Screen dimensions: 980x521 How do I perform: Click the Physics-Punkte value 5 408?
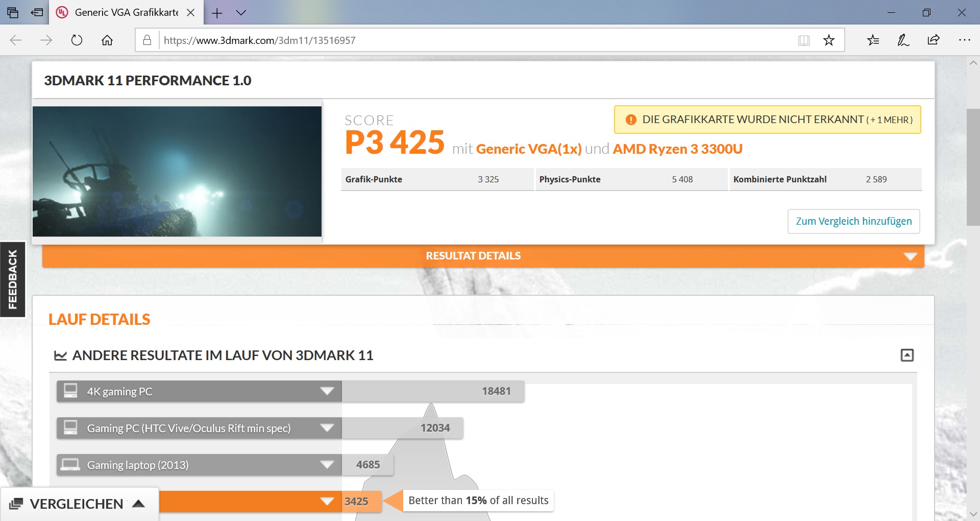tap(682, 179)
